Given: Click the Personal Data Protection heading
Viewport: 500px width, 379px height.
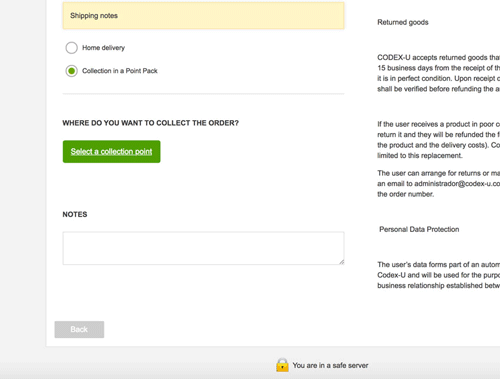Looking at the screenshot, I should 419,229.
